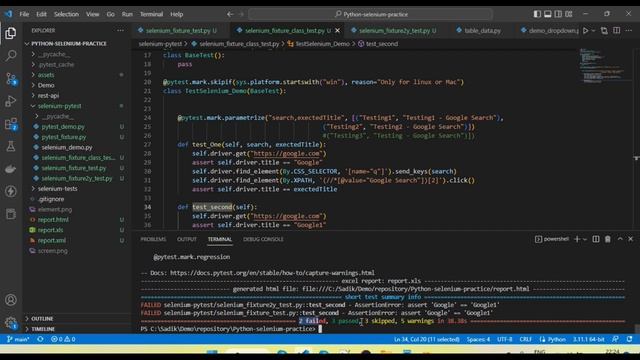The width and height of the screenshot is (640, 360).
Task: Open the Testing flask view
Action: (11, 146)
